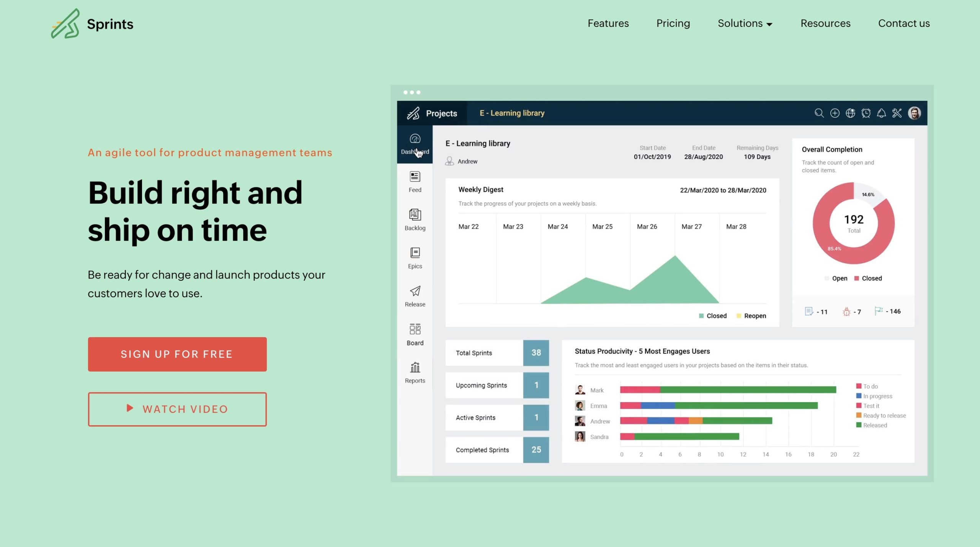Click the Pricing menu link
Screen dimensions: 980x547
[x=673, y=23]
